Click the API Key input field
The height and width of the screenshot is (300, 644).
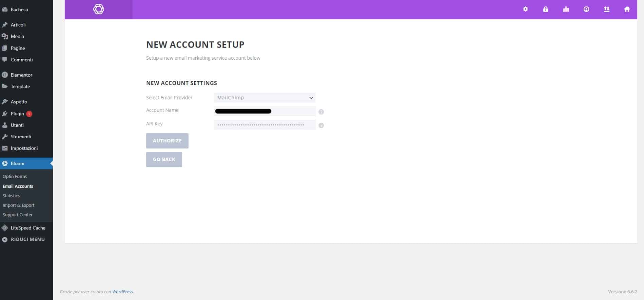tap(265, 125)
